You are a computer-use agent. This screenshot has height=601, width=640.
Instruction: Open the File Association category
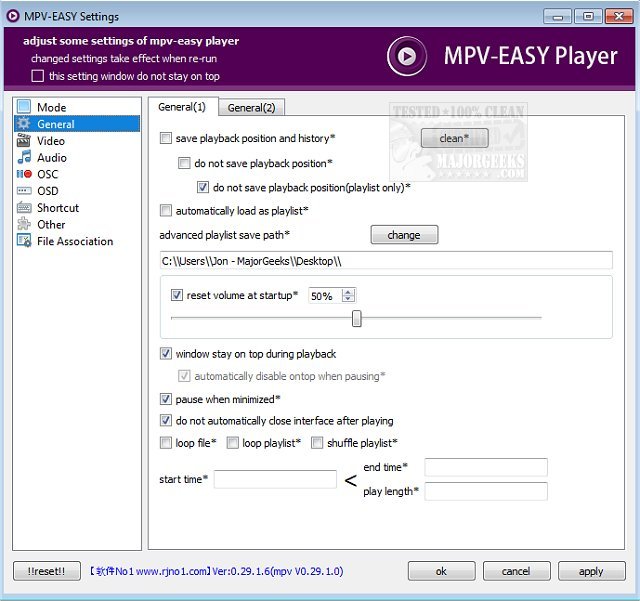[74, 241]
